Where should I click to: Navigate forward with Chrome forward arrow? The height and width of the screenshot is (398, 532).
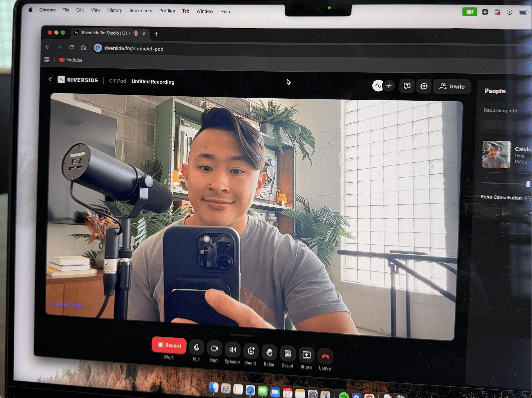(x=59, y=47)
